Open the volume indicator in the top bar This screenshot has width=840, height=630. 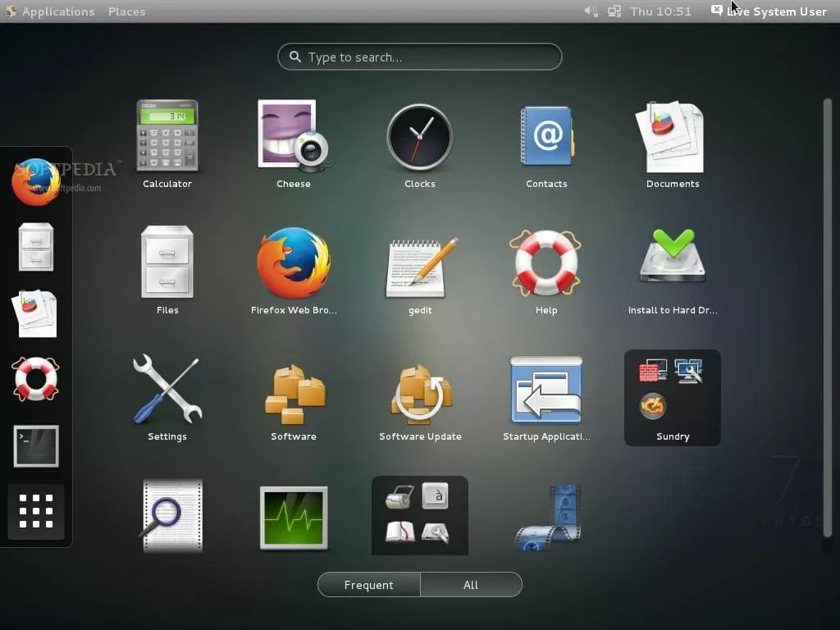tap(589, 11)
